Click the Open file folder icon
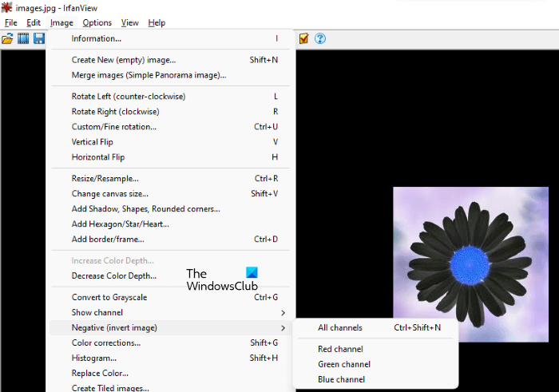559x392 pixels. click(7, 38)
